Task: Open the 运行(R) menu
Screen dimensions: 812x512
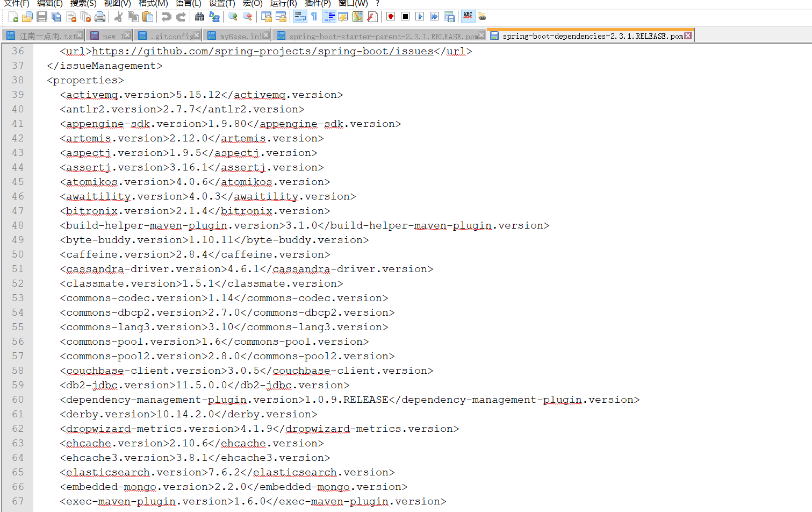Action: [283, 4]
